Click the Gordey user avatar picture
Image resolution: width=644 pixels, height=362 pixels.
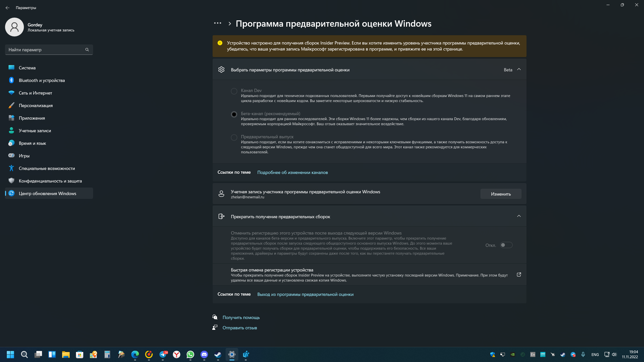(14, 27)
